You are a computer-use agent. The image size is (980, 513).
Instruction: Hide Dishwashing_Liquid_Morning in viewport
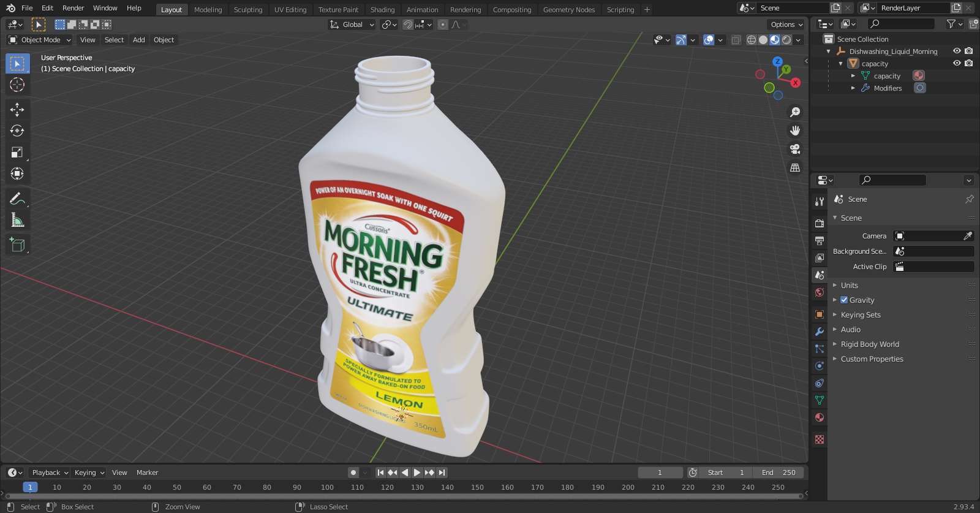click(x=957, y=51)
